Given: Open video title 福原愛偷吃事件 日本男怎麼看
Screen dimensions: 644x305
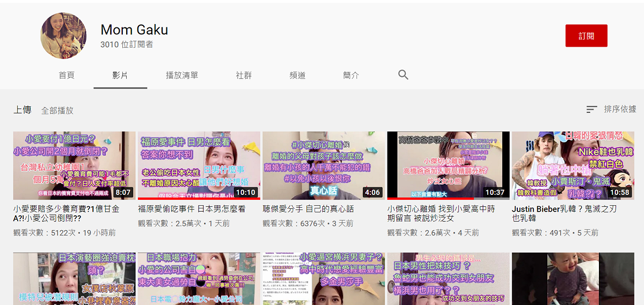Looking at the screenshot, I should pos(192,209).
